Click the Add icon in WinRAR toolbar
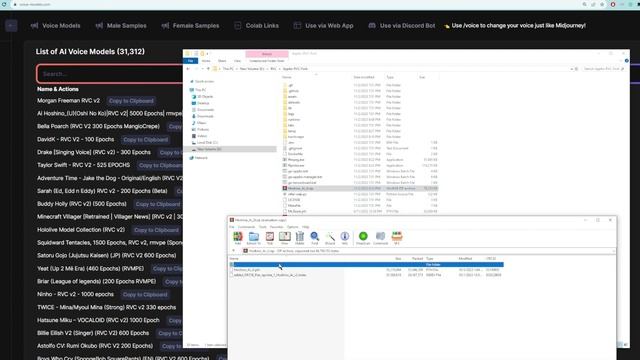This screenshot has width=640, height=360. pyautogui.click(x=238, y=238)
